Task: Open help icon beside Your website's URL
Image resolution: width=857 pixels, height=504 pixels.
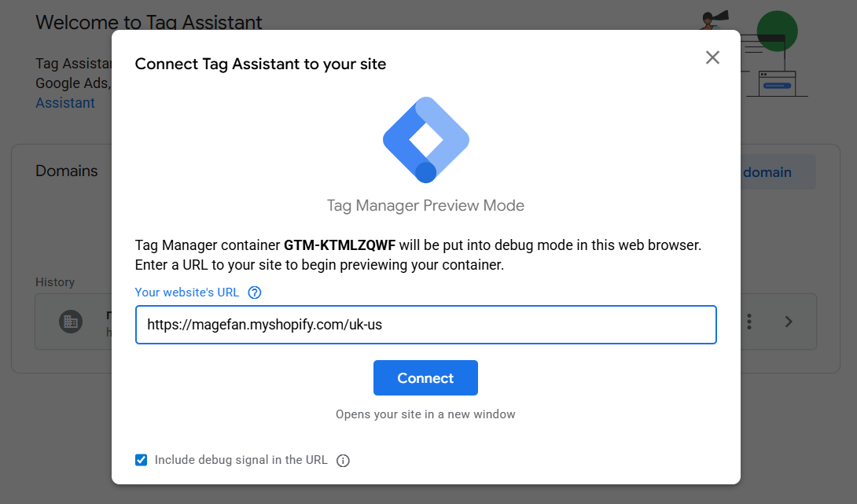Action: click(x=255, y=292)
